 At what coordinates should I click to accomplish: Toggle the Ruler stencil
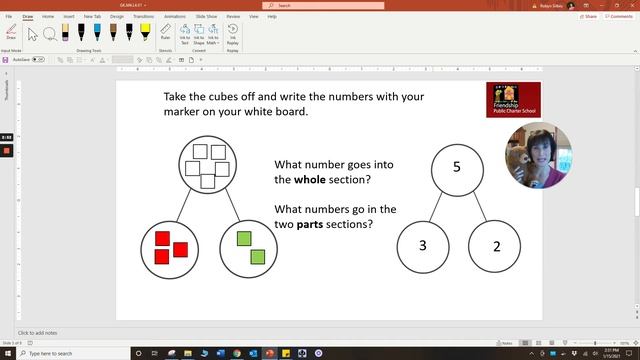[165, 32]
